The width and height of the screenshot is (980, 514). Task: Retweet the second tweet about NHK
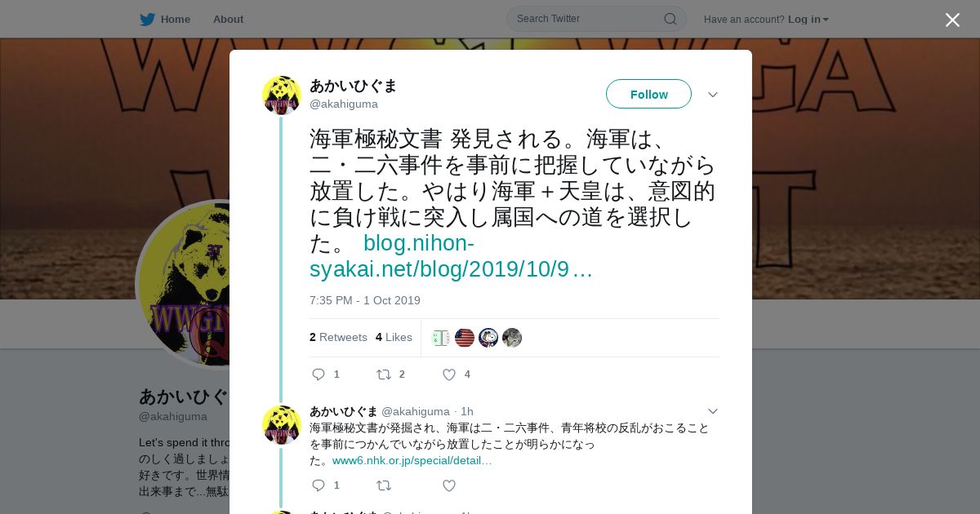tap(383, 485)
